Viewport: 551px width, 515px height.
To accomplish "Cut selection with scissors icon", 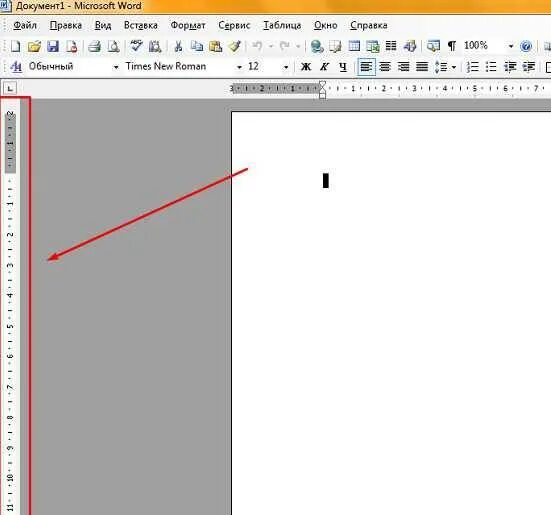I will [178, 46].
